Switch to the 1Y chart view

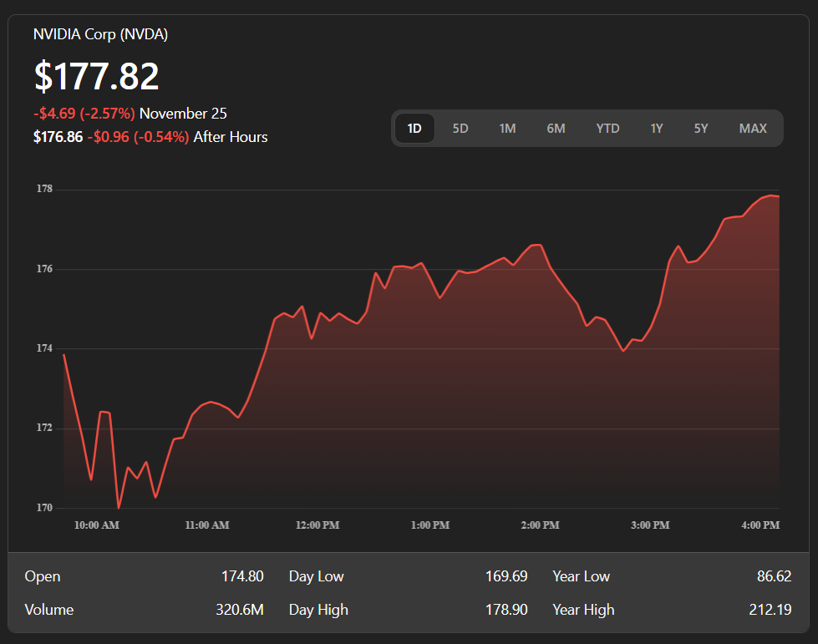657,129
